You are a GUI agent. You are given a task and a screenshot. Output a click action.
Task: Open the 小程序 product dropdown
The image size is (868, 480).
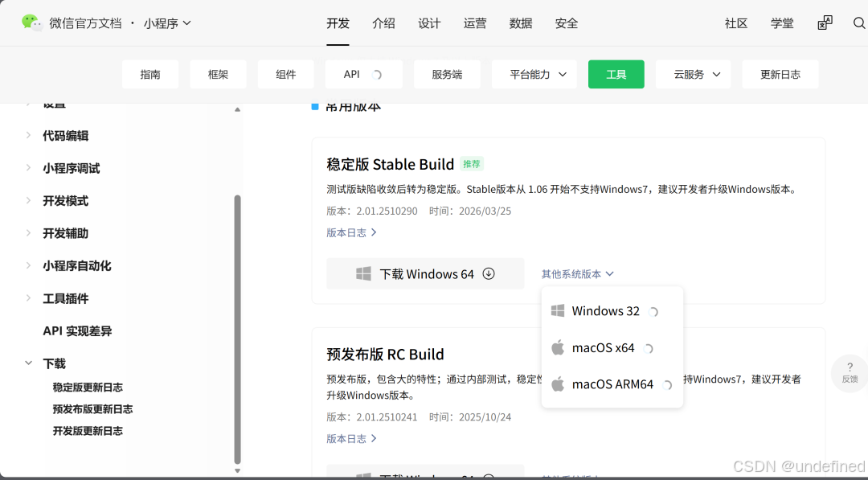(167, 23)
